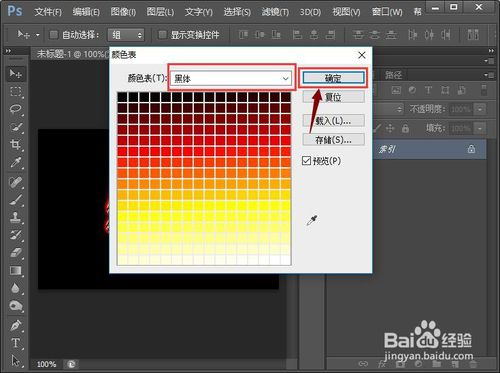Click the lock all icon in Layers panel
This screenshot has width=500, height=373.
click(405, 128)
